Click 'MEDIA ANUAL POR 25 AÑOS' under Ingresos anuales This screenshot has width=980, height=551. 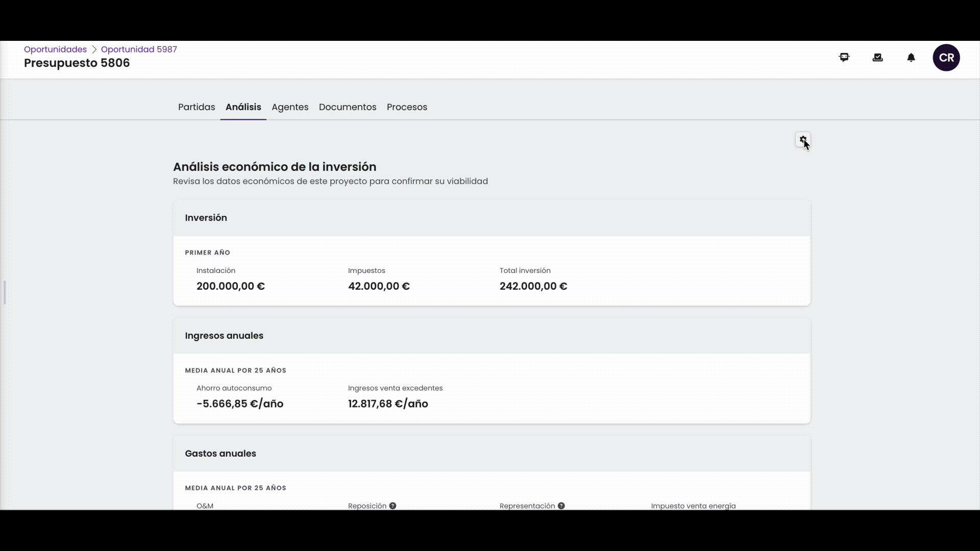pos(235,370)
